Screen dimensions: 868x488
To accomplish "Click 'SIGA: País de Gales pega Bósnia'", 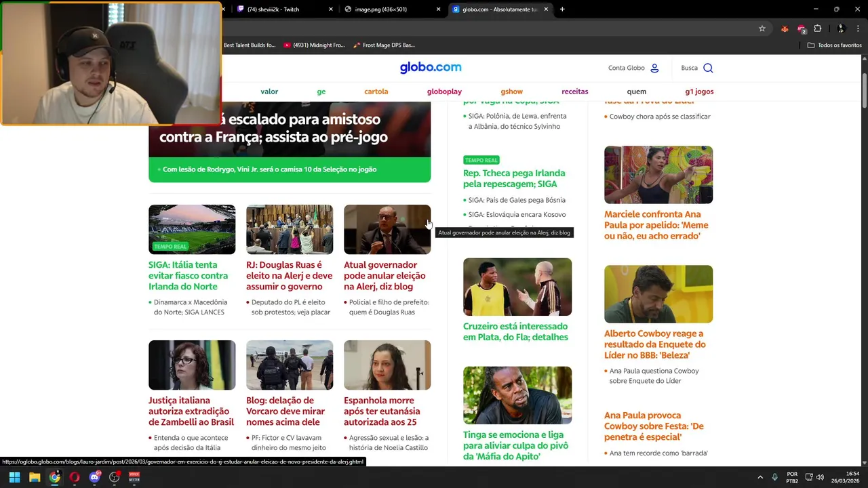I will pos(517,200).
